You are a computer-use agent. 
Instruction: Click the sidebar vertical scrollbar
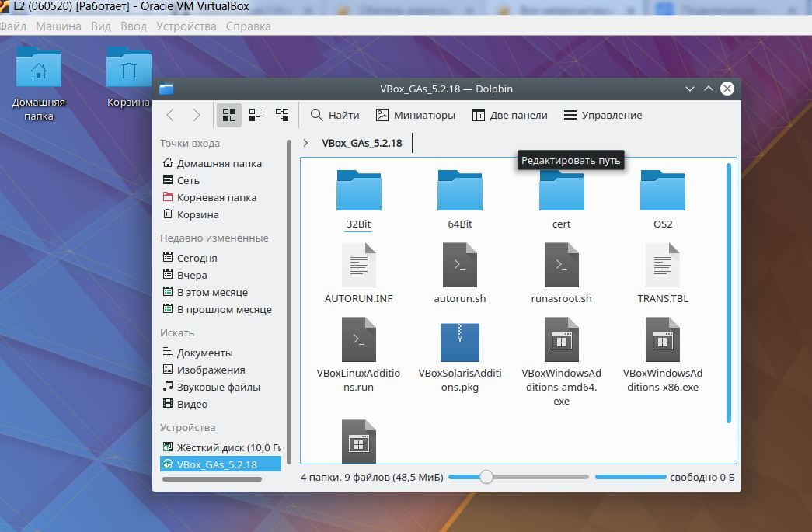289,301
